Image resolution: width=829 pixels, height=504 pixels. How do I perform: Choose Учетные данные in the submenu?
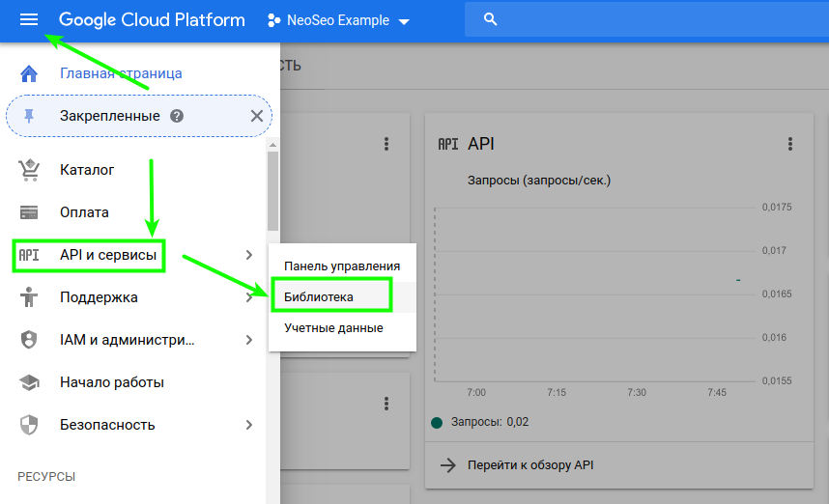pos(342,328)
